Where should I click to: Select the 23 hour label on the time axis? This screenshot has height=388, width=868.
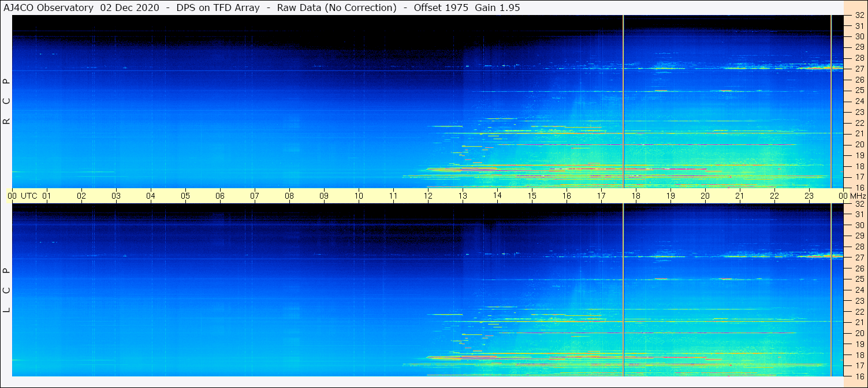click(x=809, y=196)
